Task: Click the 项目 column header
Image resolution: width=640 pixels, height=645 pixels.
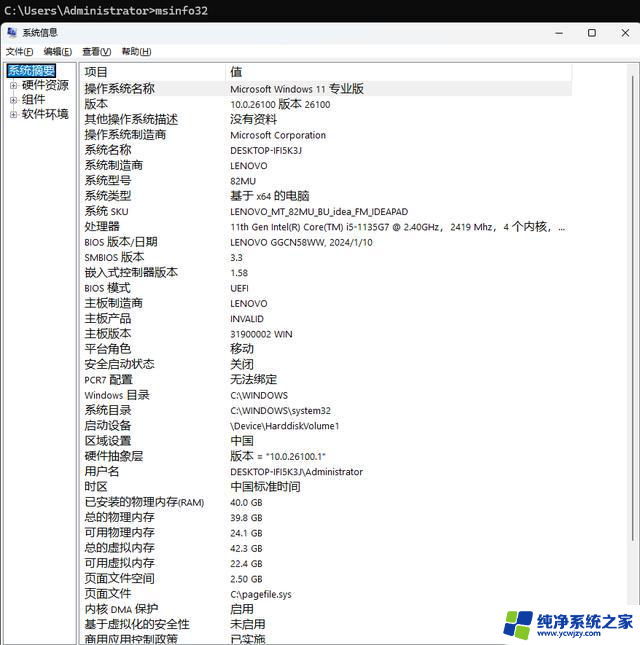Action: tap(153, 72)
